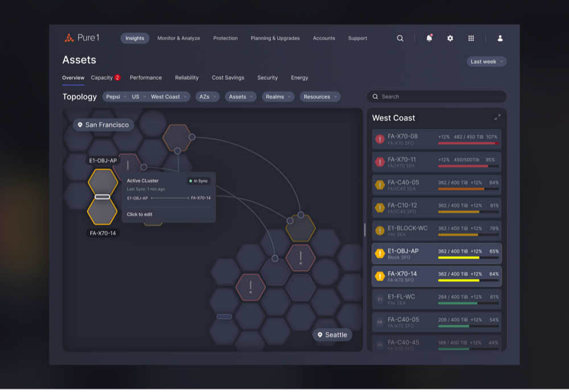The height and width of the screenshot is (392, 569).
Task: Click the FA-X70-14 topology node label
Action: point(102,233)
